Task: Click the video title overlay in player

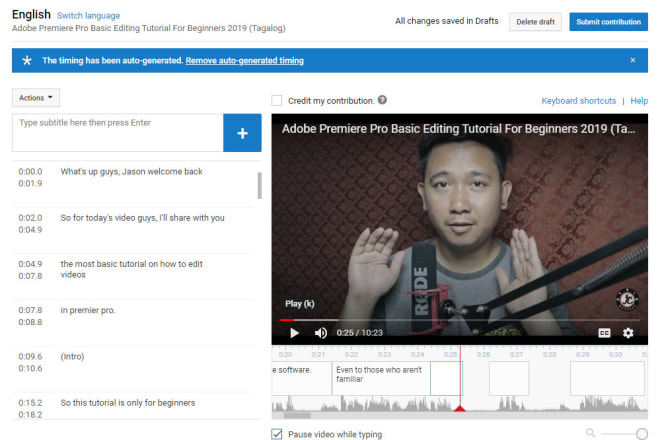Action: click(x=458, y=129)
